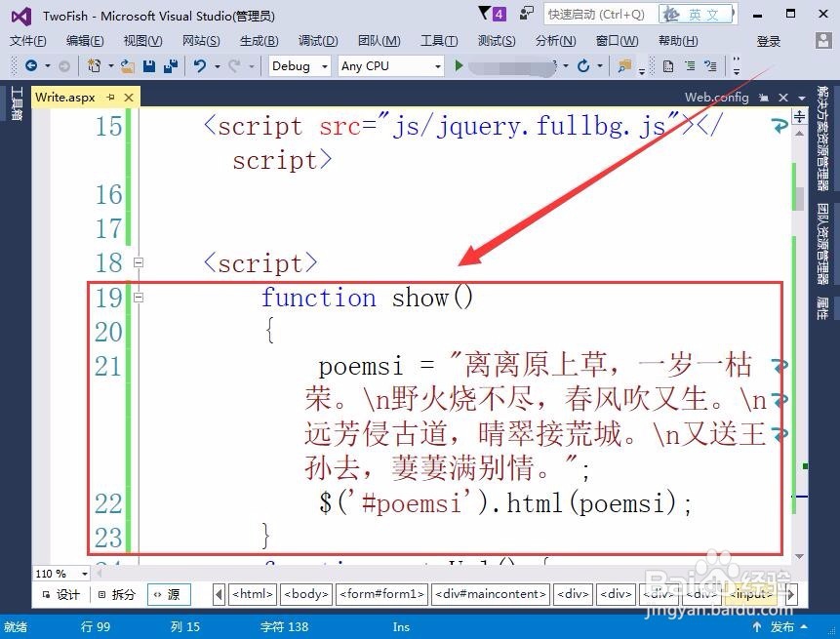Click the Undo icon
This screenshot has height=639, width=840.
[x=200, y=66]
